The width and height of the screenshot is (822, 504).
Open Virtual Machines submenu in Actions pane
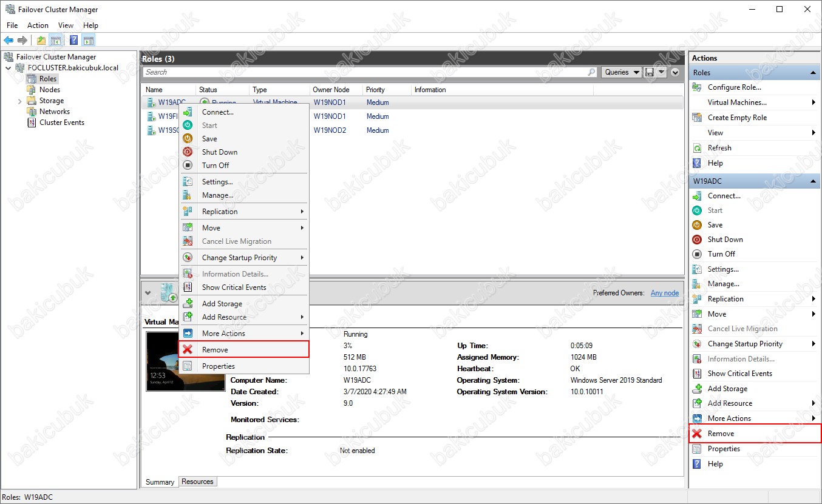[755, 102]
